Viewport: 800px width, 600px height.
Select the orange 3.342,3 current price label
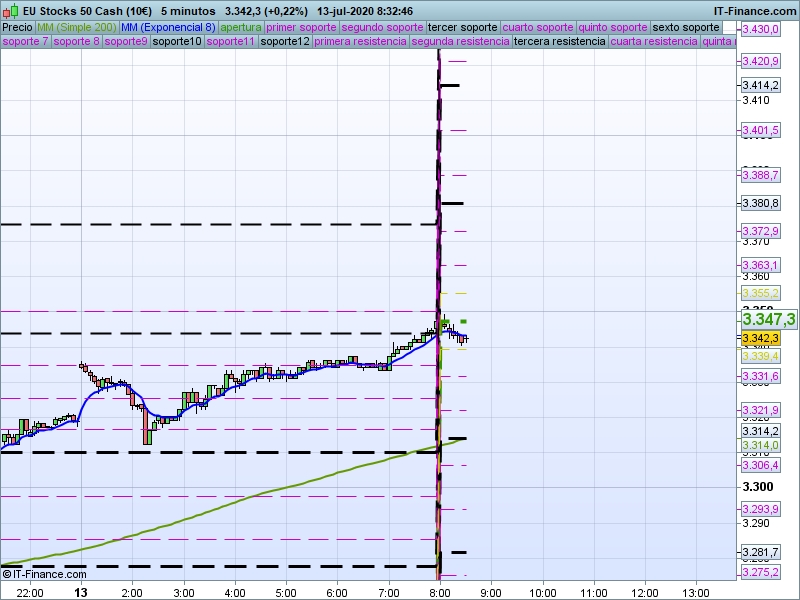(760, 339)
